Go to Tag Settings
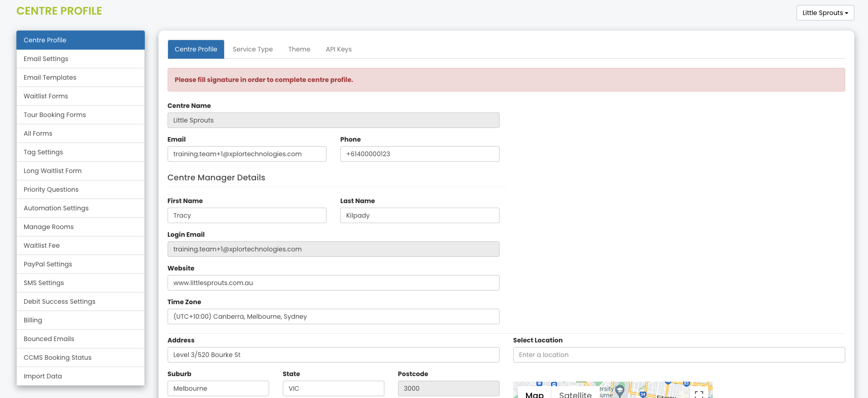 [81, 152]
